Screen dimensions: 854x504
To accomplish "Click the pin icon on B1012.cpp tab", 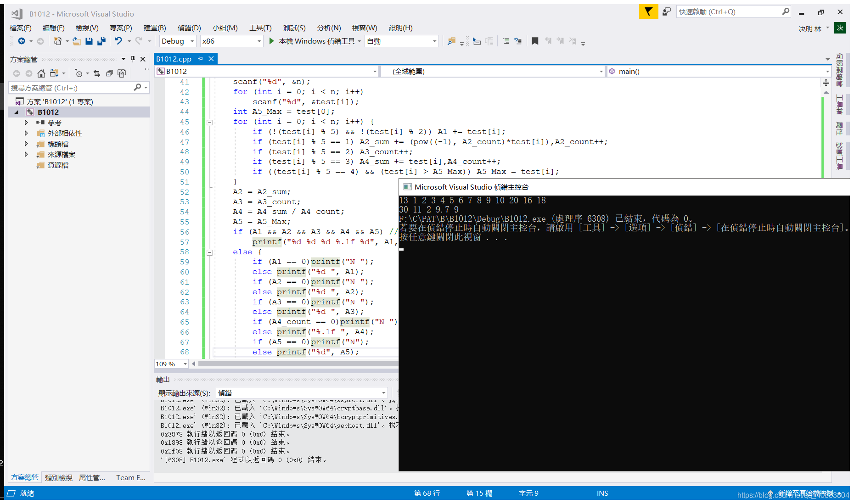I will click(x=200, y=59).
